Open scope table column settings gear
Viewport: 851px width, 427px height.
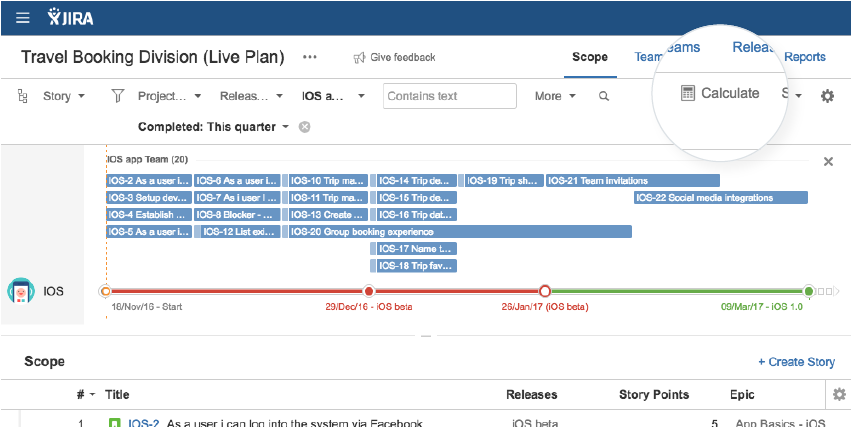click(x=839, y=394)
